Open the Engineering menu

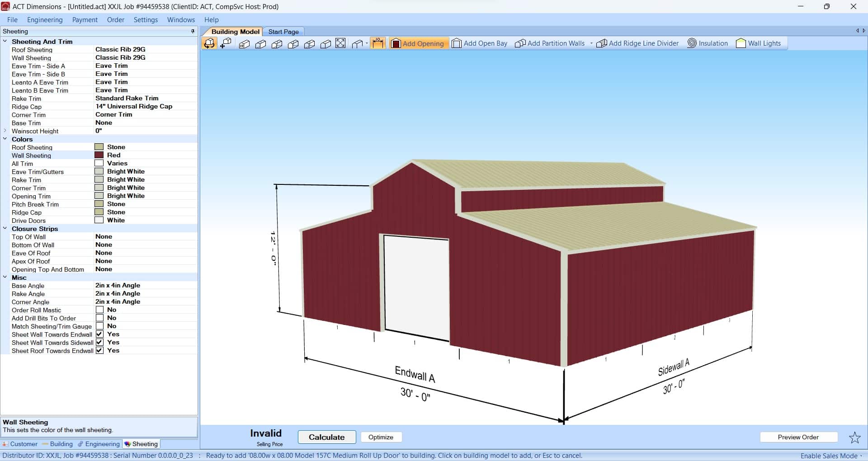45,20
